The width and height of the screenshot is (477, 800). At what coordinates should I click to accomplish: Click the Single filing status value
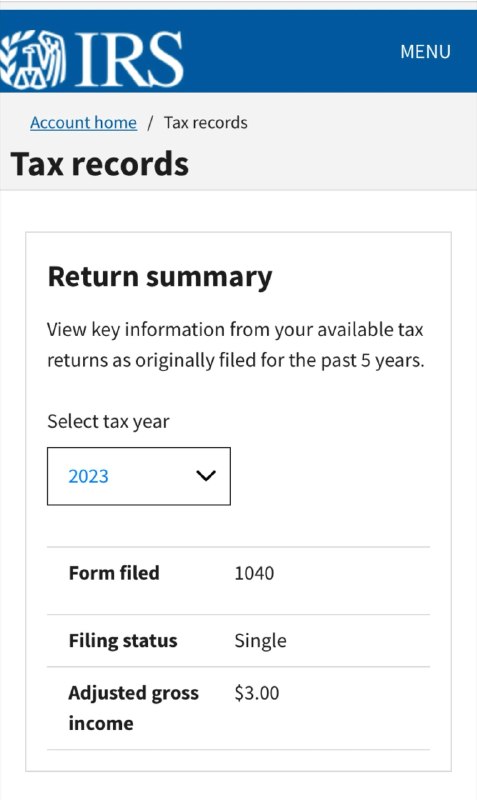260,641
